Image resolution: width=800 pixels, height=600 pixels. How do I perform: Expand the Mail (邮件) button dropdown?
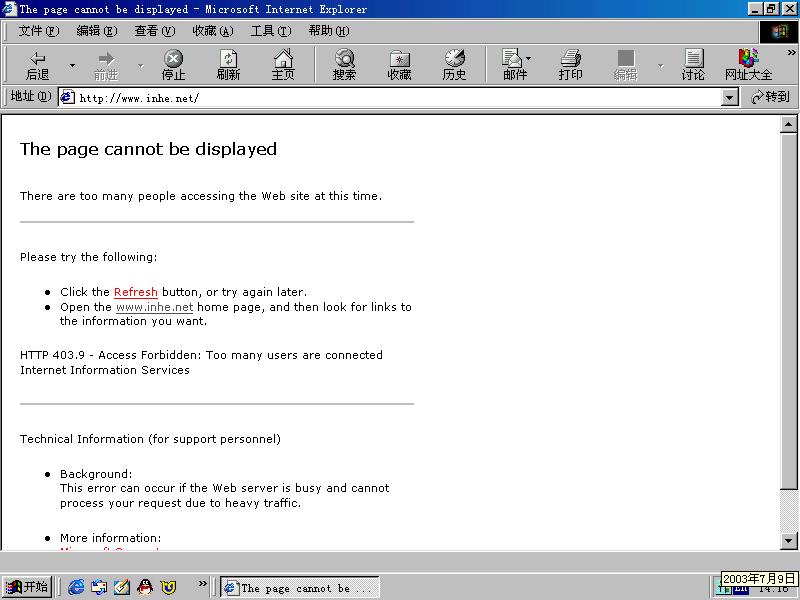(x=529, y=60)
